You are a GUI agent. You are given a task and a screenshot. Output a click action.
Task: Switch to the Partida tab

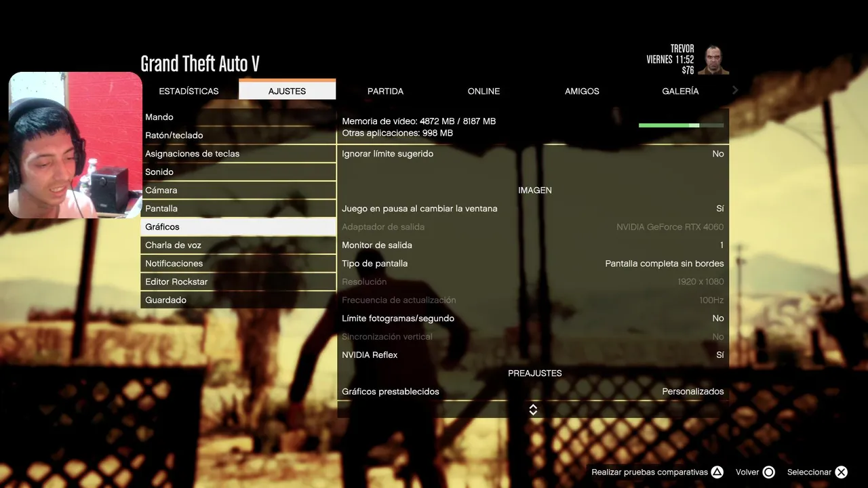pyautogui.click(x=385, y=91)
